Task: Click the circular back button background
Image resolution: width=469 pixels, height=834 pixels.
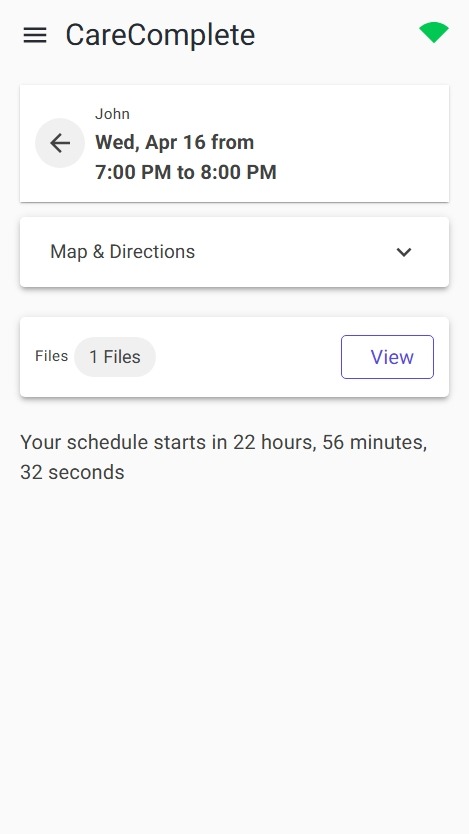Action: [x=60, y=143]
